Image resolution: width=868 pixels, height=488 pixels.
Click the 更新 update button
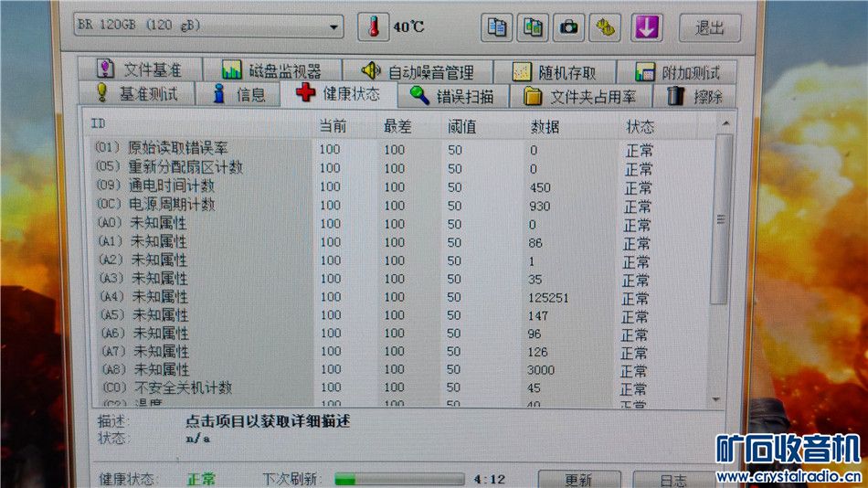coord(578,480)
